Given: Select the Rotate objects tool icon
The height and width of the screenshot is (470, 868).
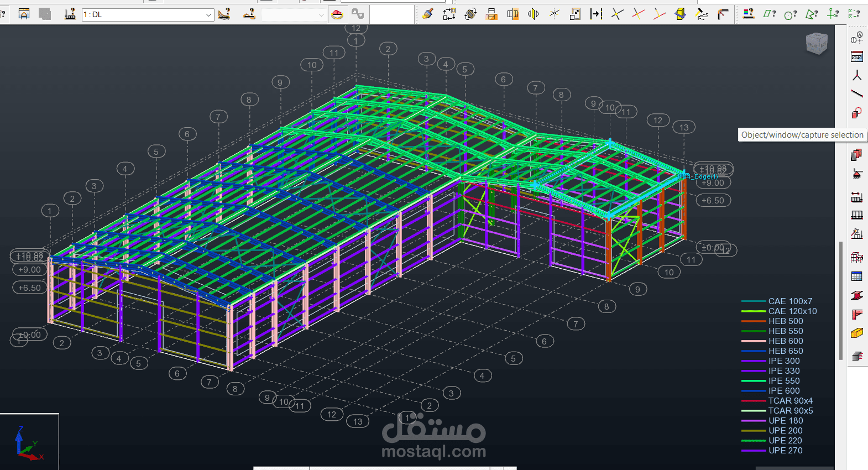Looking at the screenshot, I should 470,14.
